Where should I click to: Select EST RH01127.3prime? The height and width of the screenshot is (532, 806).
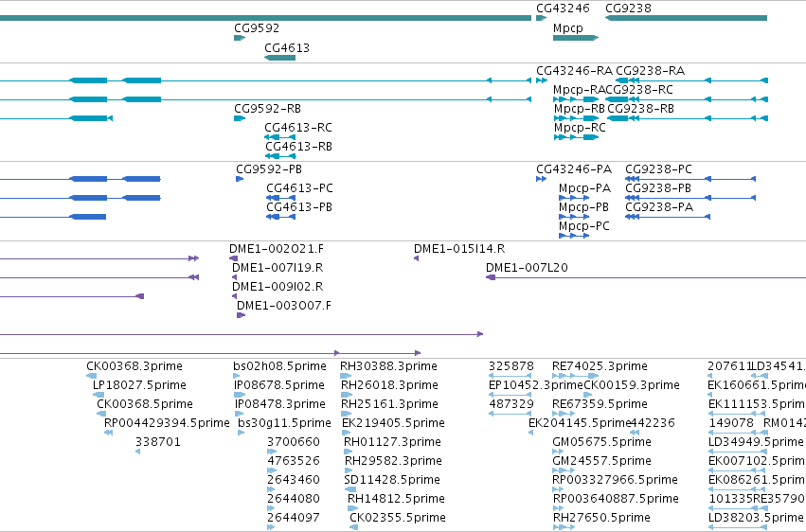(x=392, y=442)
